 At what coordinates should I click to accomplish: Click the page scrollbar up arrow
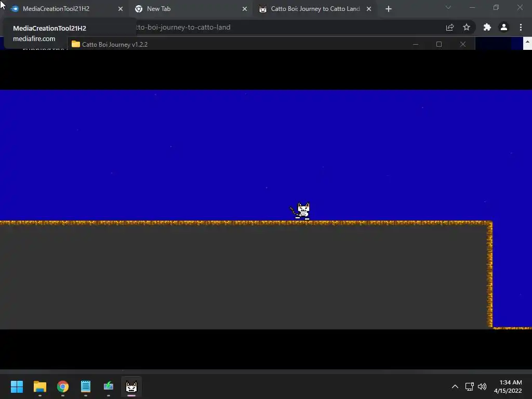[x=528, y=43]
